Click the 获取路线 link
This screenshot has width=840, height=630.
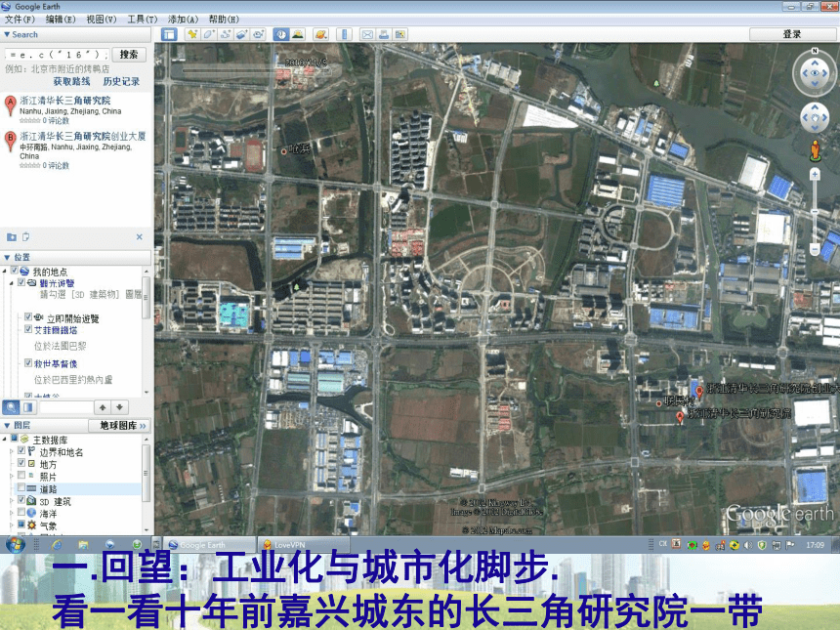(71, 81)
